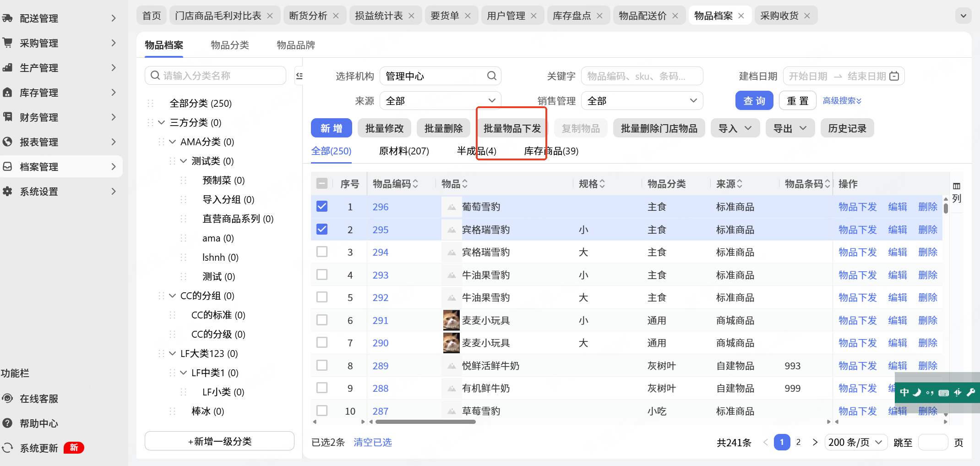The width and height of the screenshot is (980, 466).
Task: Check the checkbox for item 294
Action: (322, 252)
